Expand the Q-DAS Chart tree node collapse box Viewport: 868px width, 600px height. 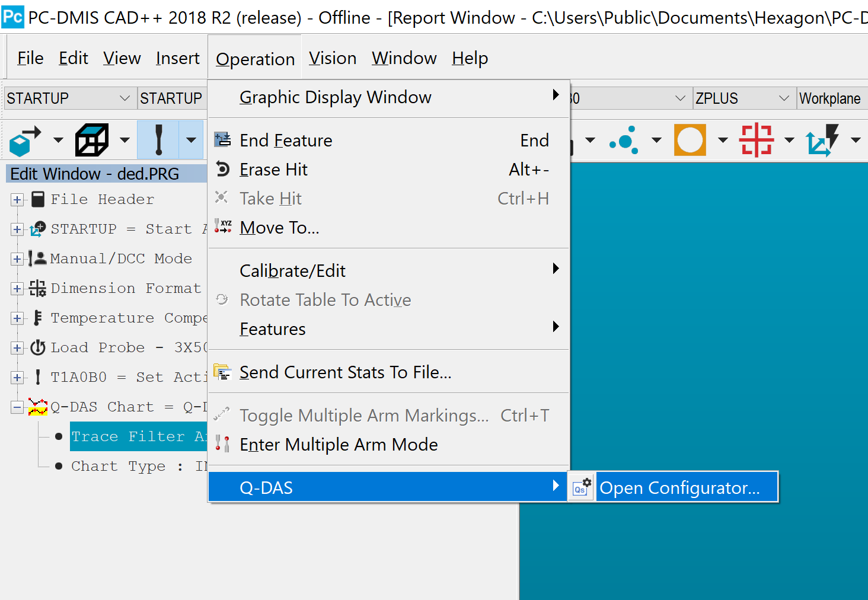click(x=17, y=407)
